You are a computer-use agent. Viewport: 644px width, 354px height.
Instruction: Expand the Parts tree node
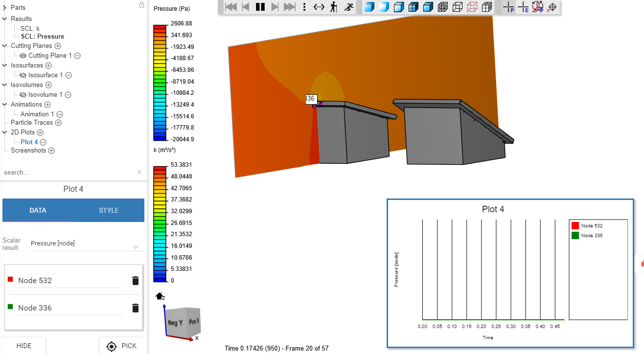(x=5, y=8)
